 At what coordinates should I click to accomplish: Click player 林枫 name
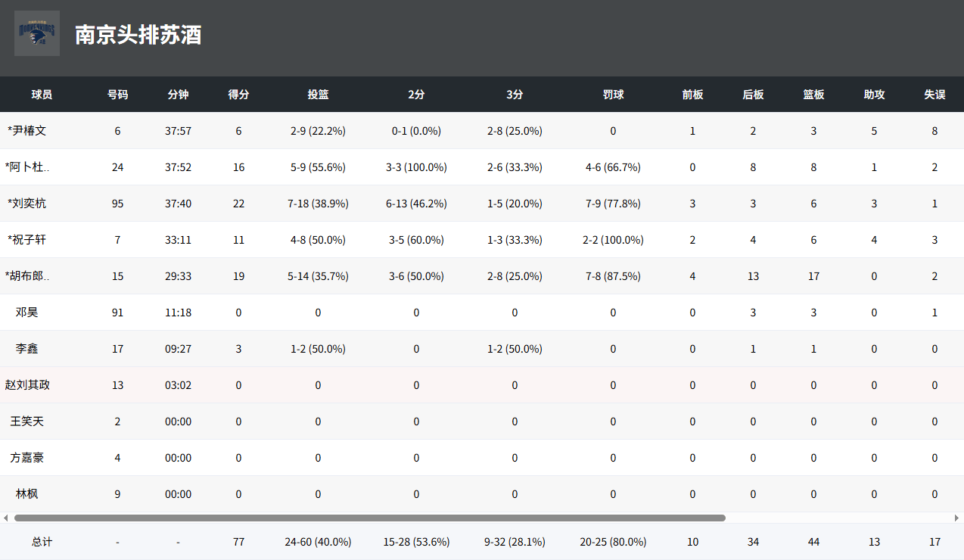click(27, 494)
